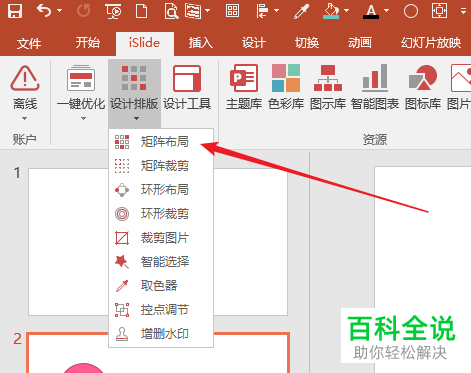Screen dimensions: 471x373
Task: Open the 图标库 icon library
Action: point(423,88)
